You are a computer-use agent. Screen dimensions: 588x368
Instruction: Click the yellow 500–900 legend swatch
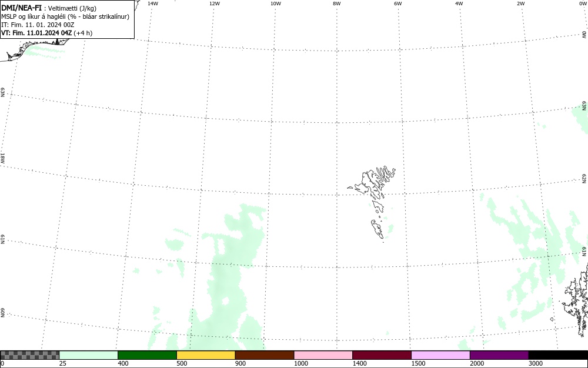(206, 355)
